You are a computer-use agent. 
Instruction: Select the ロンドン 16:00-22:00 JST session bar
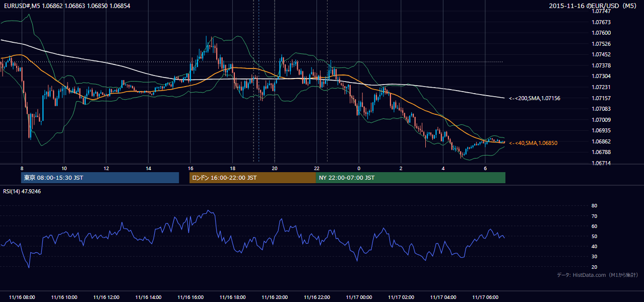click(x=252, y=178)
